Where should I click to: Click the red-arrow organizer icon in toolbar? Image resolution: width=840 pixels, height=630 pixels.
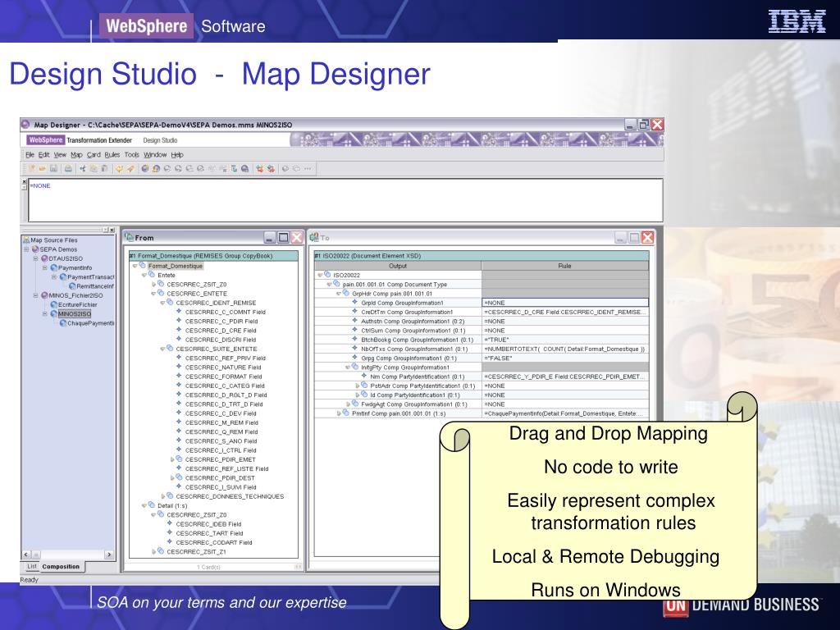(260, 169)
